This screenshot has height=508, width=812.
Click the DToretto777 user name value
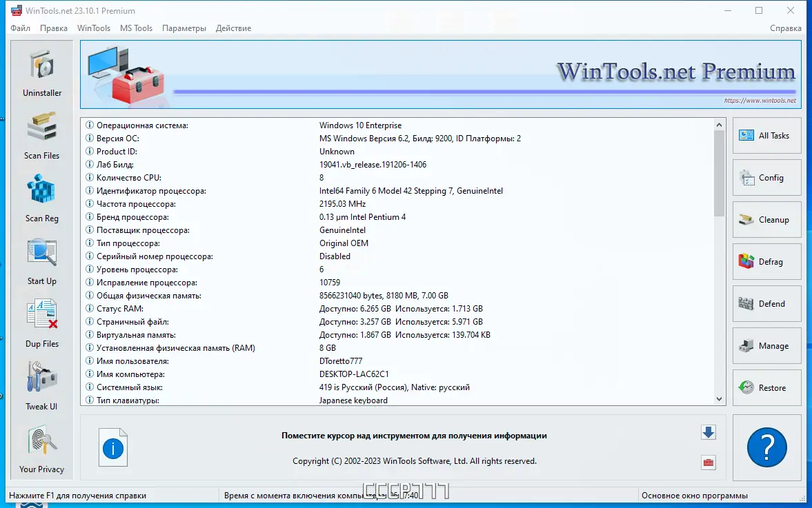pyautogui.click(x=341, y=361)
